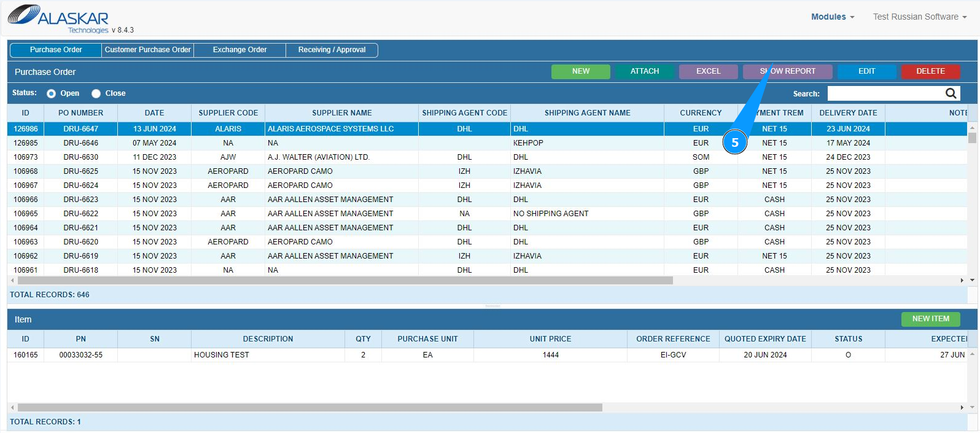The width and height of the screenshot is (980, 433).
Task: Select the Close status radio button
Action: coord(96,93)
